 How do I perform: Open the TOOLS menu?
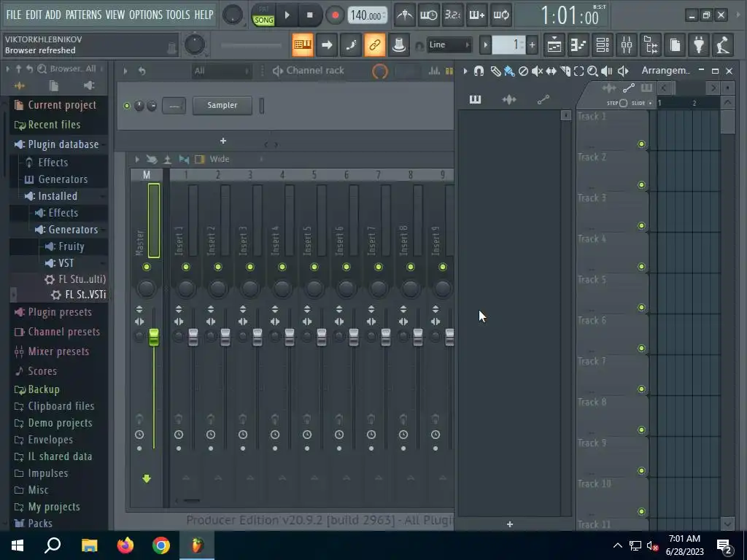point(178,15)
